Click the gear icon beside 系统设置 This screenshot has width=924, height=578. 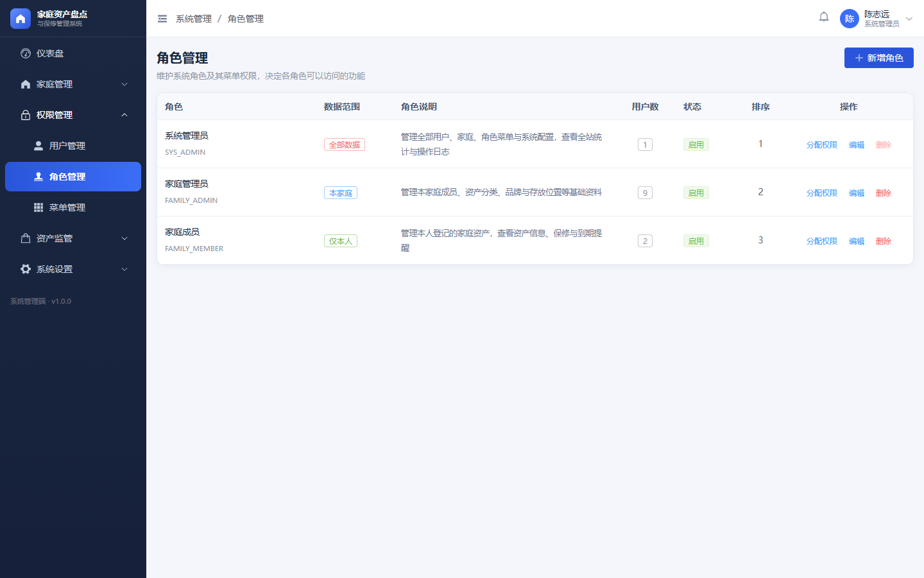pos(26,269)
